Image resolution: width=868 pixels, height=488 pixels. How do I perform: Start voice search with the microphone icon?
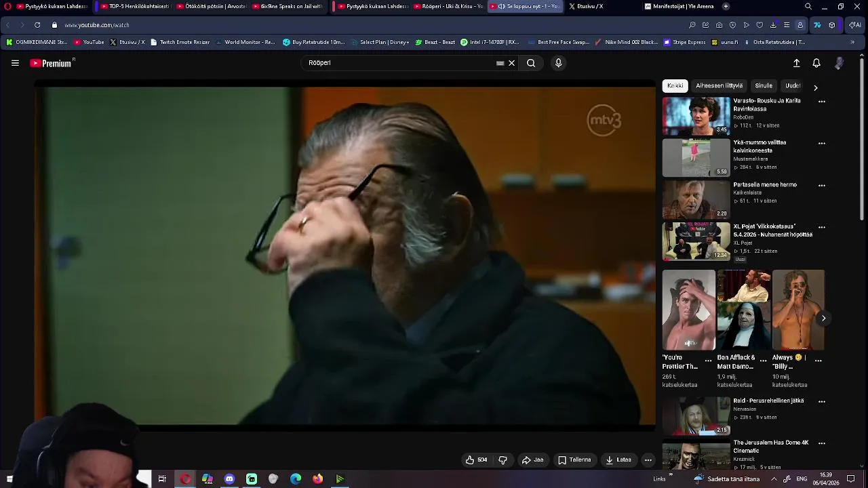[558, 63]
